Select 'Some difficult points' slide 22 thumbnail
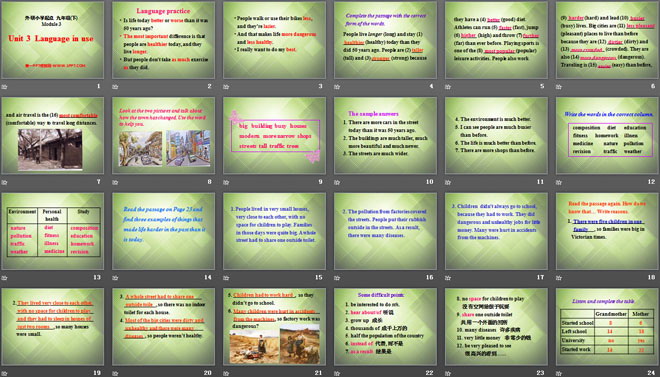 point(385,327)
